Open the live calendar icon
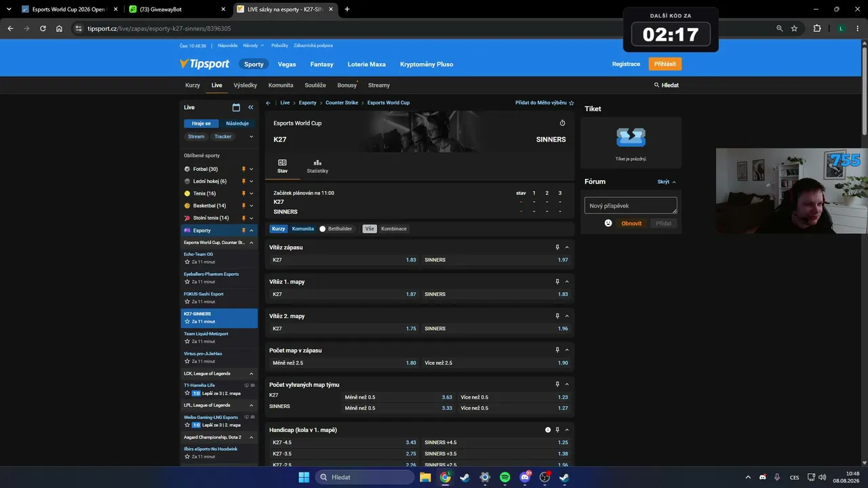The image size is (868, 488). pos(236,107)
